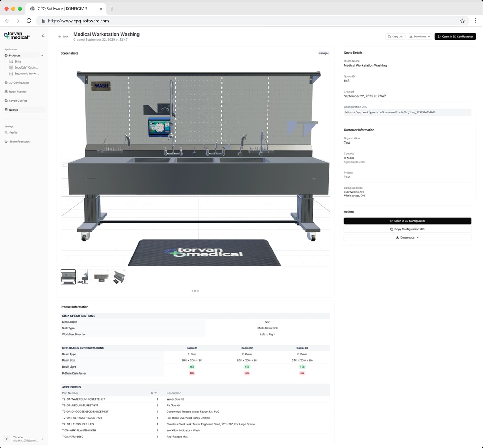483x448 pixels.
Task: Open the Sinks product category
Action: tap(18, 62)
